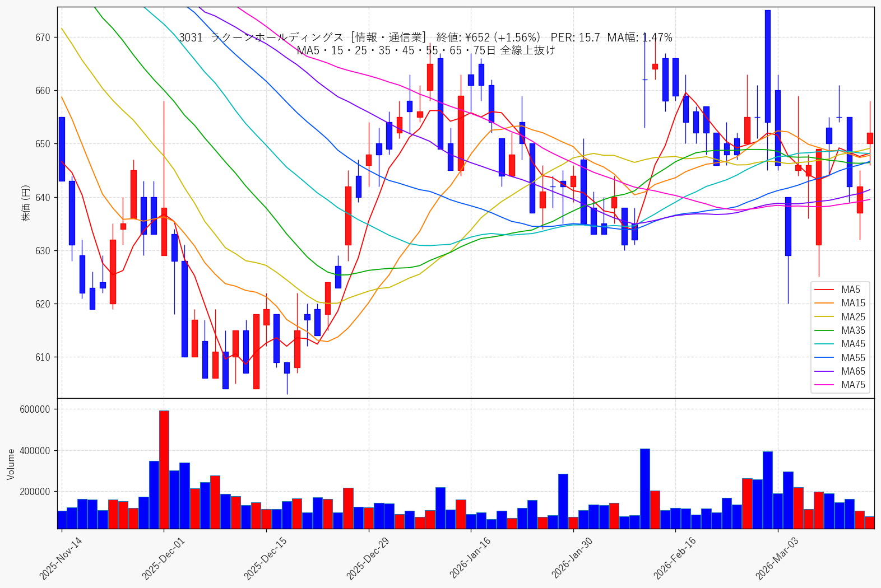The width and height of the screenshot is (881, 588).
Task: Click the stock code 3031 in the title
Action: pyautogui.click(x=191, y=38)
